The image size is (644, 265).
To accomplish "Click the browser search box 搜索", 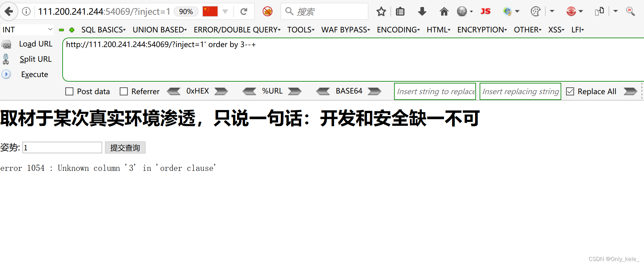I will coord(324,12).
